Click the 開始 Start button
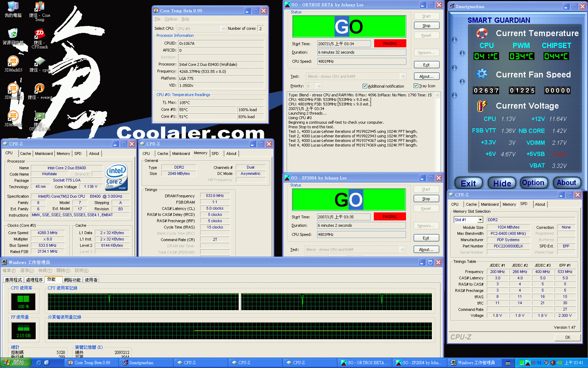Screen dimensions: 588x368 click(16, 363)
